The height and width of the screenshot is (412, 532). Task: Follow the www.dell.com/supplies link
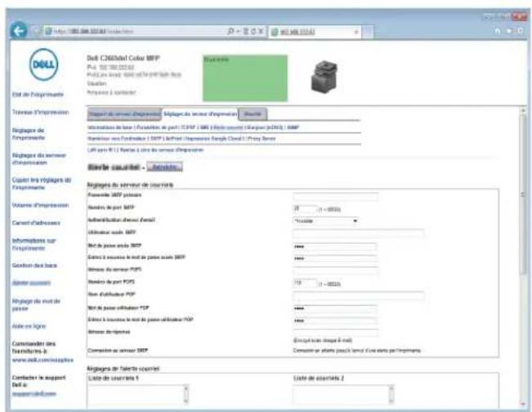pos(42,360)
